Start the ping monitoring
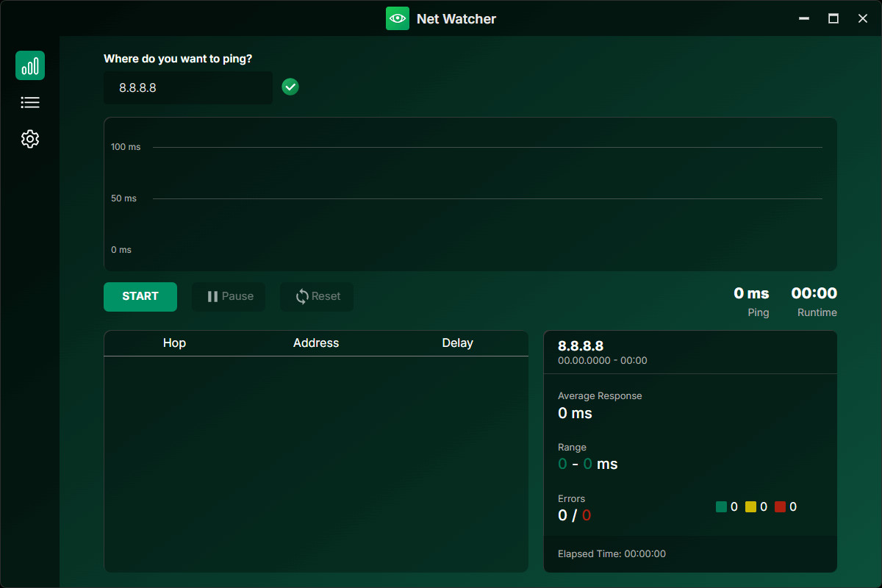The width and height of the screenshot is (882, 588). tap(140, 296)
